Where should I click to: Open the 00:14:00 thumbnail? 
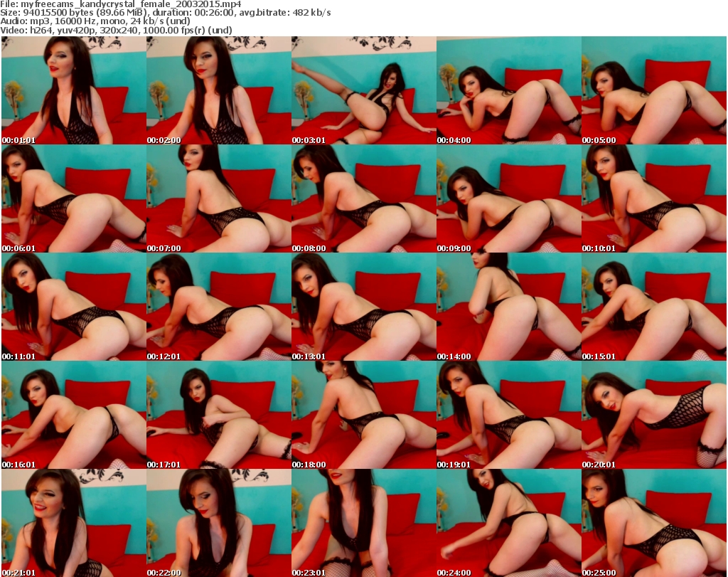click(509, 307)
